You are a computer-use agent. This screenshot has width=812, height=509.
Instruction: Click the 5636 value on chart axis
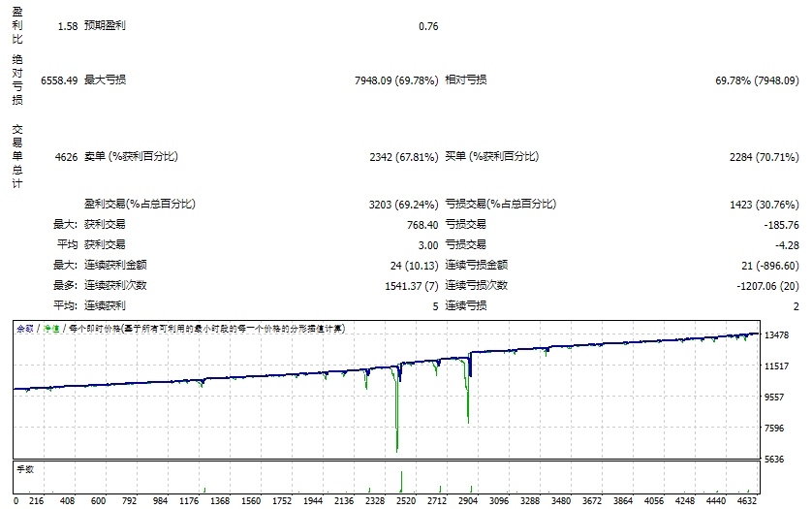click(774, 460)
